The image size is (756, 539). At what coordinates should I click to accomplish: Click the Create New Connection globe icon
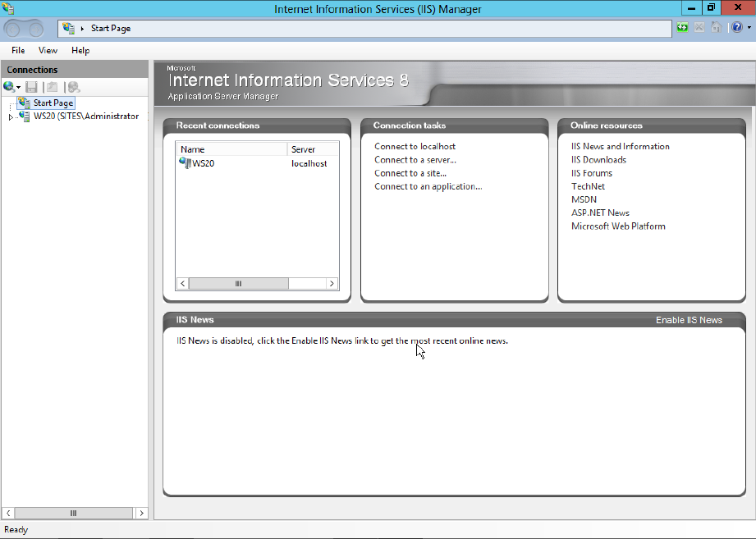tap(9, 87)
